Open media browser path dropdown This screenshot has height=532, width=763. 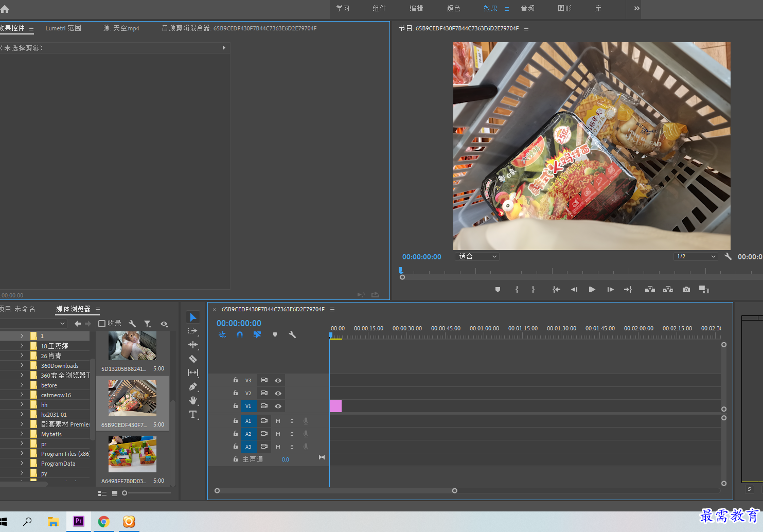[x=33, y=324]
